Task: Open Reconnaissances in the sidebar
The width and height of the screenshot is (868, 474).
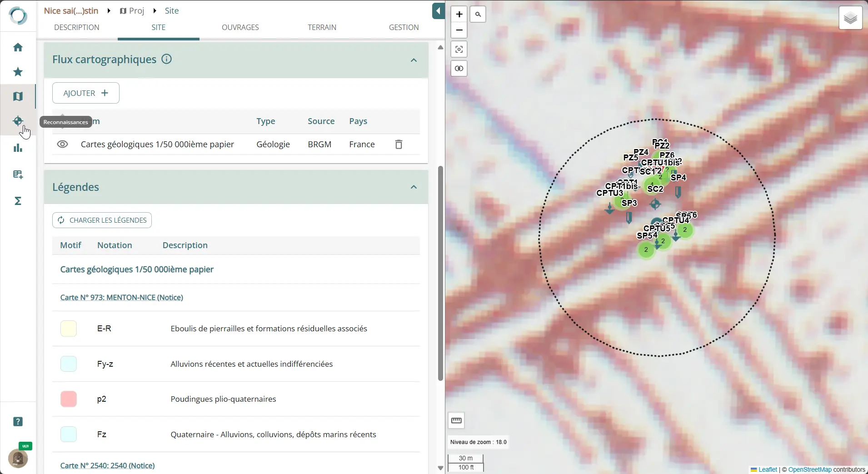Action: (18, 121)
